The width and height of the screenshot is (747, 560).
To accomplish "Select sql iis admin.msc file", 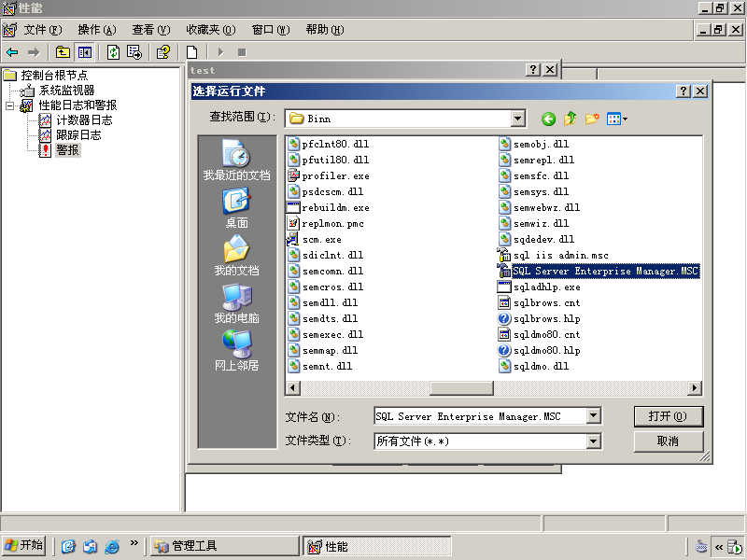I will tap(553, 255).
